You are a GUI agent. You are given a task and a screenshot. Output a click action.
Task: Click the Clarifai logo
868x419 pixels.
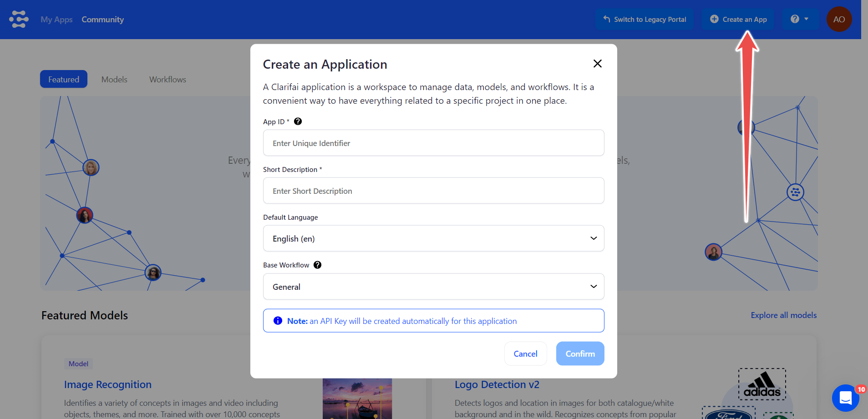(x=18, y=19)
